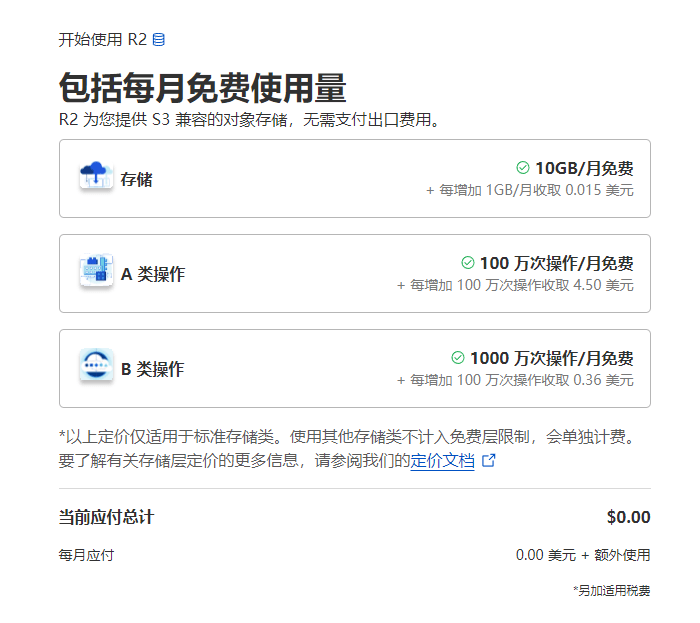The image size is (700, 623).
Task: Click the cloud storage icon in 存储 card
Action: pyautogui.click(x=96, y=177)
